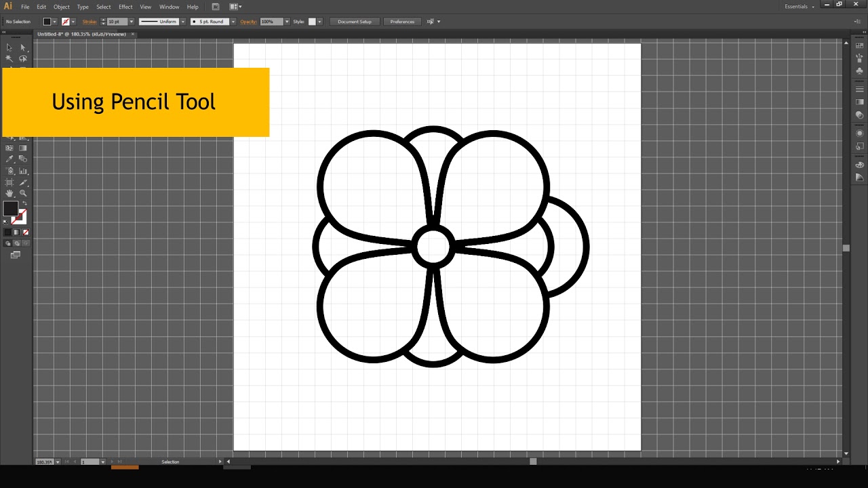
Task: Enable Draw Inside mode
Action: tap(26, 243)
